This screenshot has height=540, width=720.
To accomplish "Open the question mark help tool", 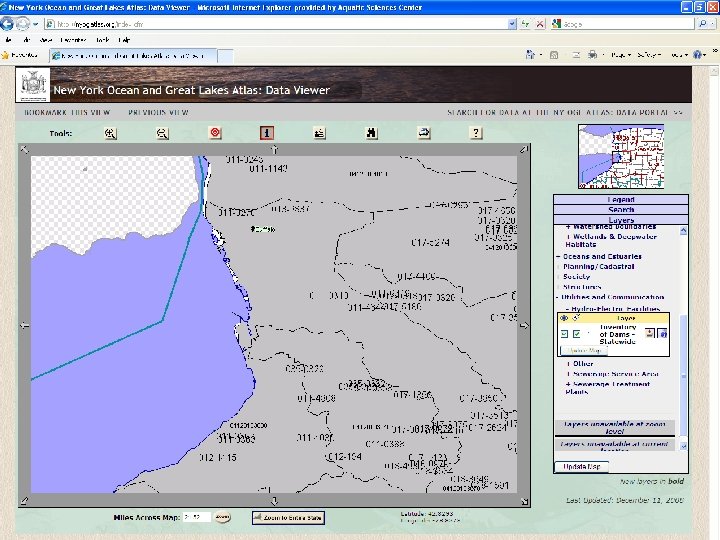I will pos(476,132).
